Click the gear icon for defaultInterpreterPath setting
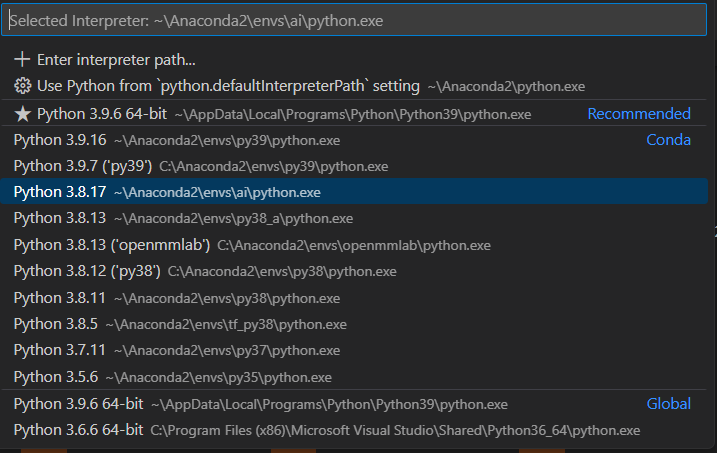Viewport: 717px width, 453px height. [22, 86]
